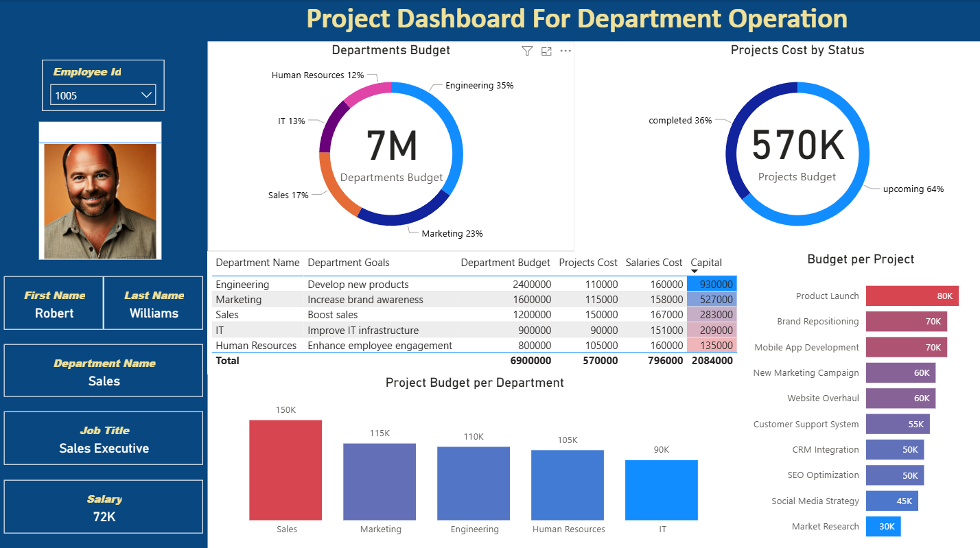Viewport: 980px width, 548px height.
Task: Click the Job Title card showing Sales Executive
Action: [104, 439]
